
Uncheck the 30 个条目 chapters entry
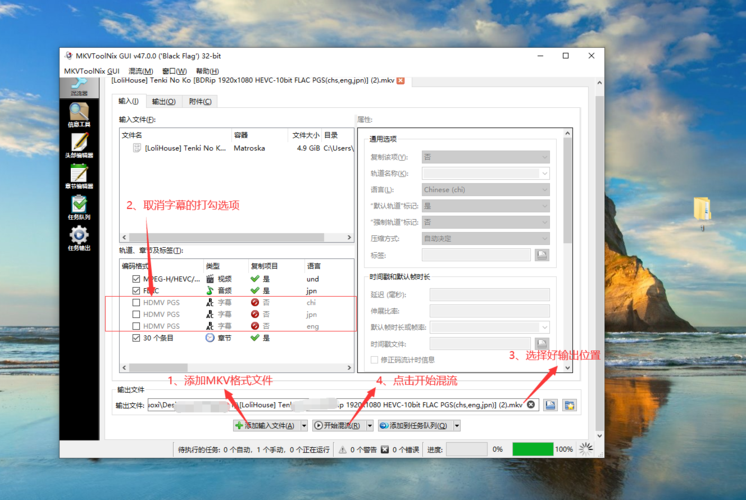click(136, 338)
